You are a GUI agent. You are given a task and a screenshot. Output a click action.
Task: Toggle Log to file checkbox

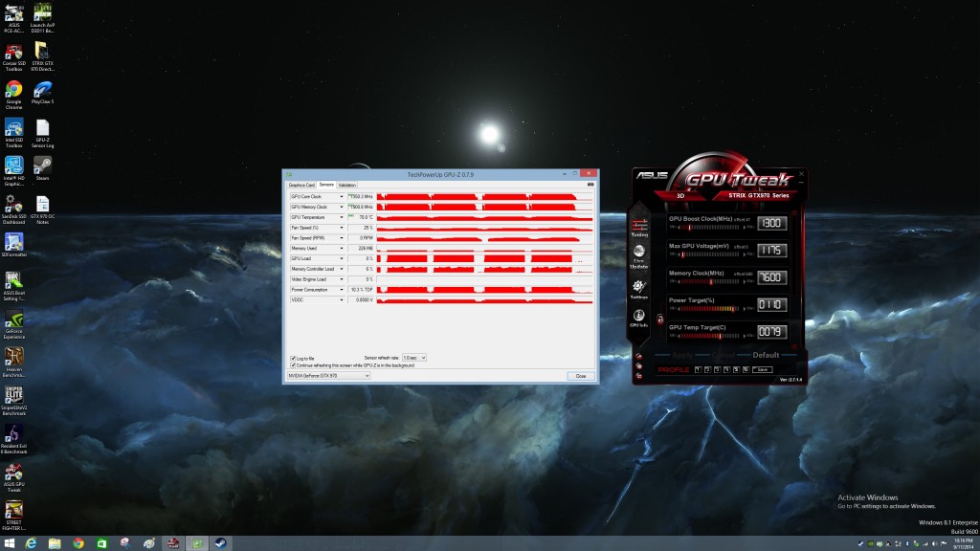(293, 359)
